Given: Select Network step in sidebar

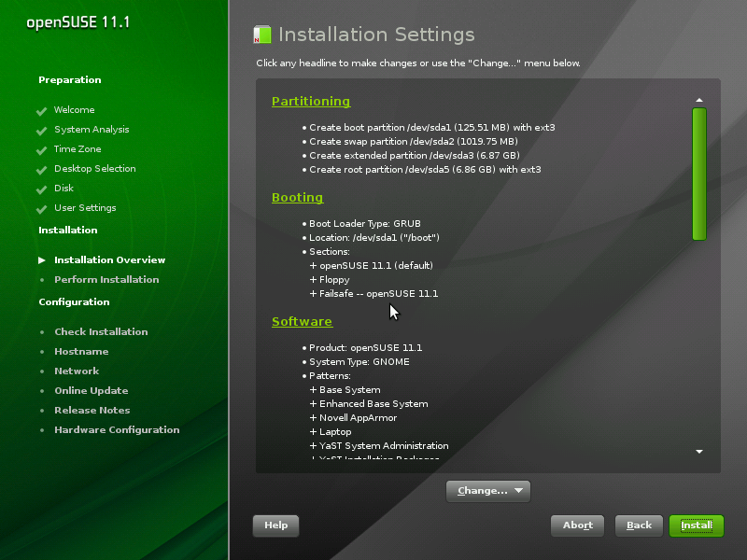Looking at the screenshot, I should tap(77, 371).
